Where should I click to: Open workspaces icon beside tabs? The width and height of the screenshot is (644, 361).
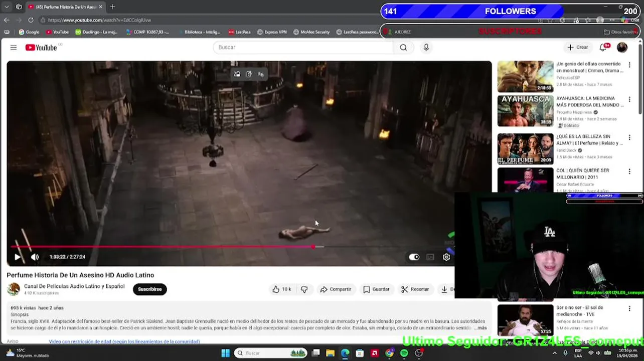[19, 7]
